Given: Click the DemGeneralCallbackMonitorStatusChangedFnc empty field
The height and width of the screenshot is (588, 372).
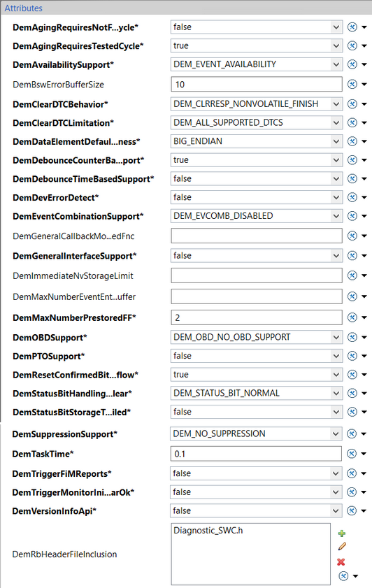Looking at the screenshot, I should pyautogui.click(x=257, y=236).
